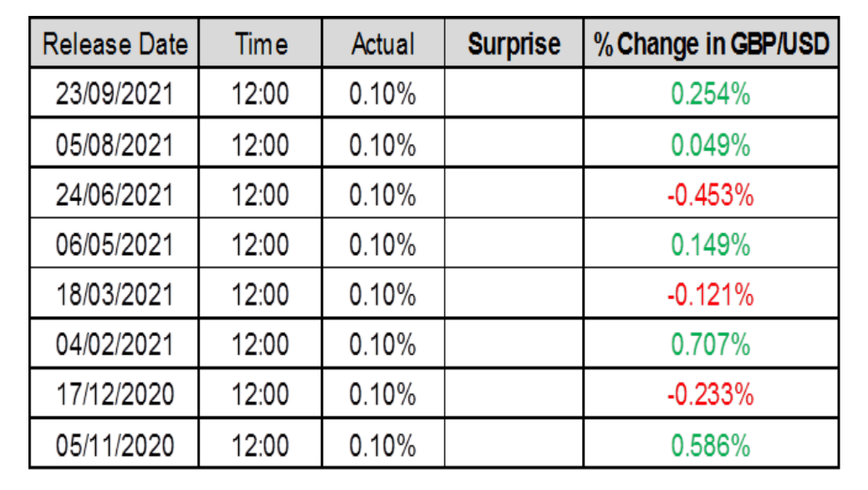Click the 24/06/2021 release date cell

tap(115, 195)
